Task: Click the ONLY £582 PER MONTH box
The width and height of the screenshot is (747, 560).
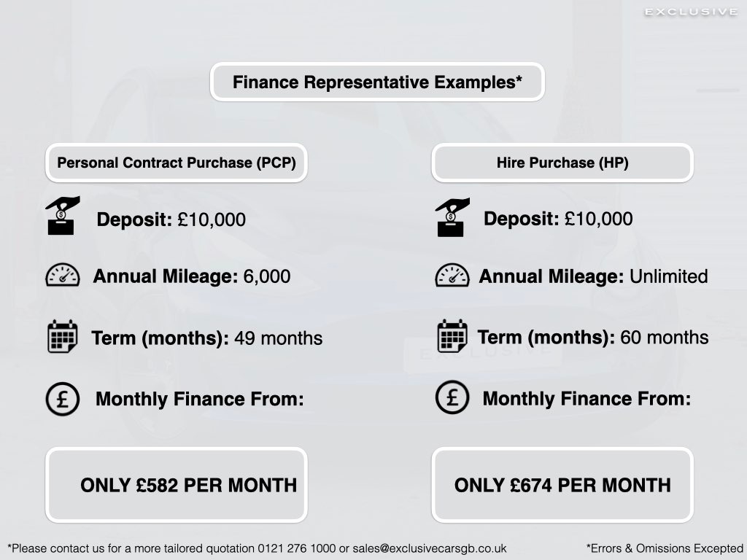Action: tap(177, 485)
